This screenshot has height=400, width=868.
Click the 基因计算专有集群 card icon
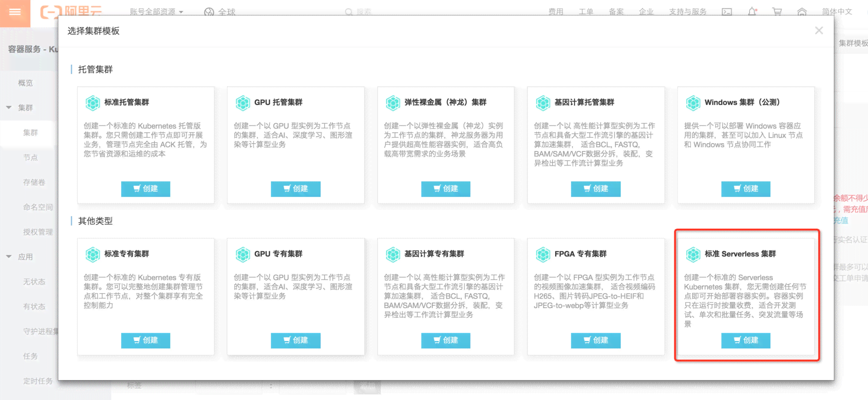click(393, 254)
